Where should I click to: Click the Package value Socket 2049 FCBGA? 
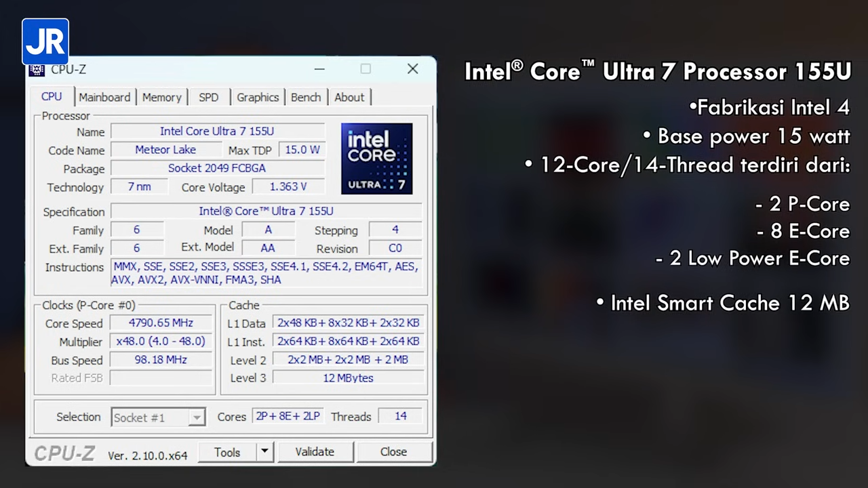[x=218, y=168]
